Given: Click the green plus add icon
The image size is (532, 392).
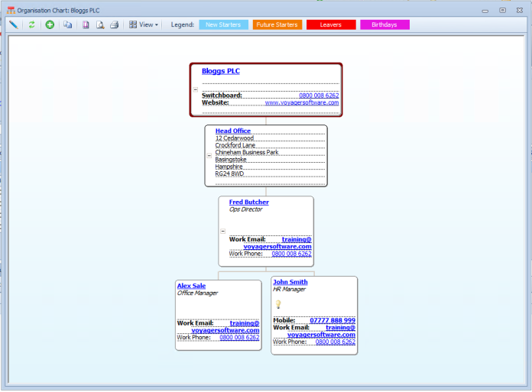Looking at the screenshot, I should pyautogui.click(x=50, y=24).
